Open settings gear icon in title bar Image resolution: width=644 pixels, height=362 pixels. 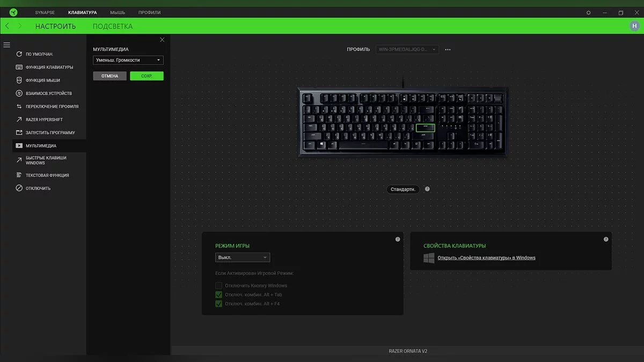(x=589, y=12)
